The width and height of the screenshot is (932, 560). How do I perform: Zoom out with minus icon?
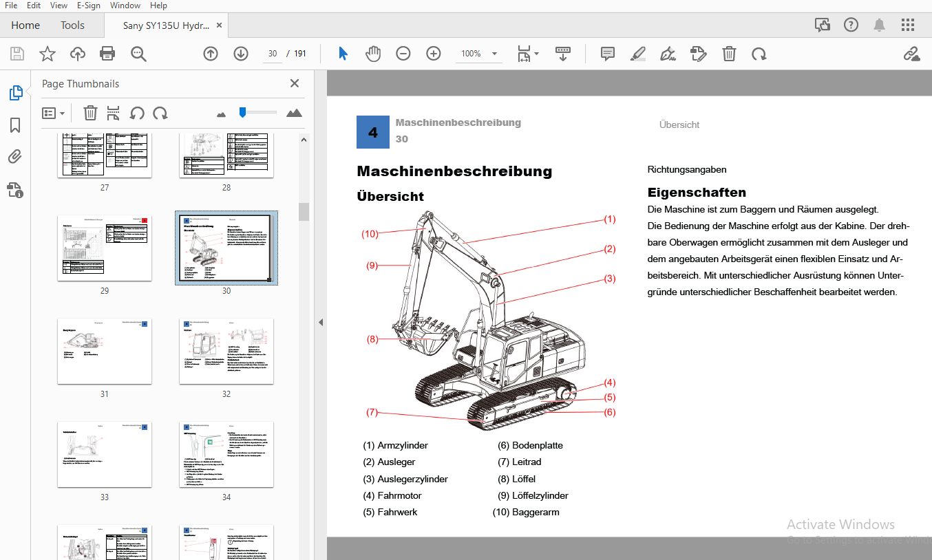[403, 54]
